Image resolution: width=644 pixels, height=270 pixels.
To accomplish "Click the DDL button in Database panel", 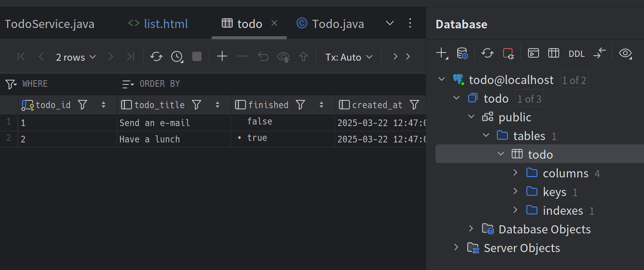I will (x=576, y=54).
